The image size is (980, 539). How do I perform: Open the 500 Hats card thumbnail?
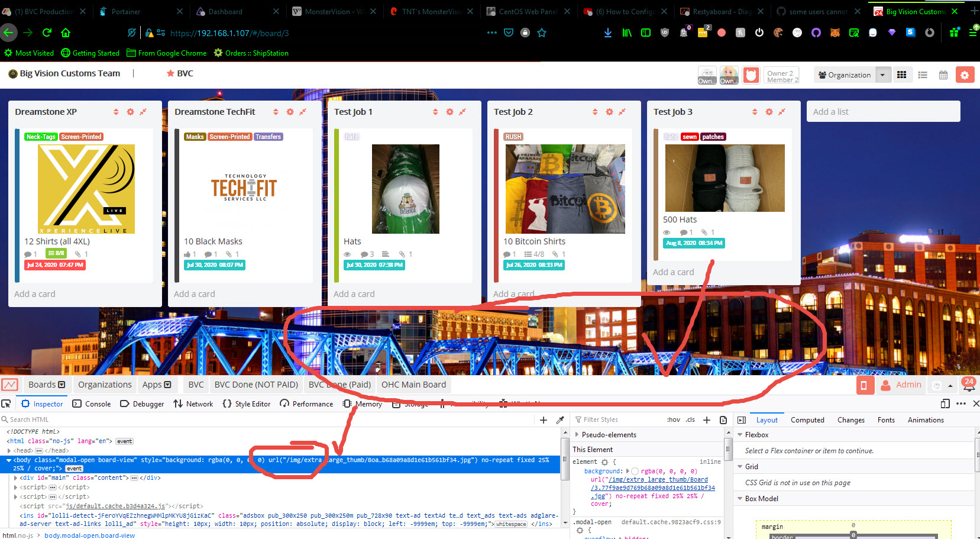[725, 178]
